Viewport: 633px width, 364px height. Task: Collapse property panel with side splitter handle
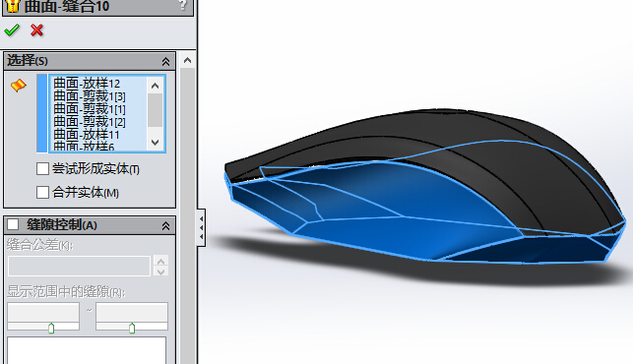pos(201,227)
